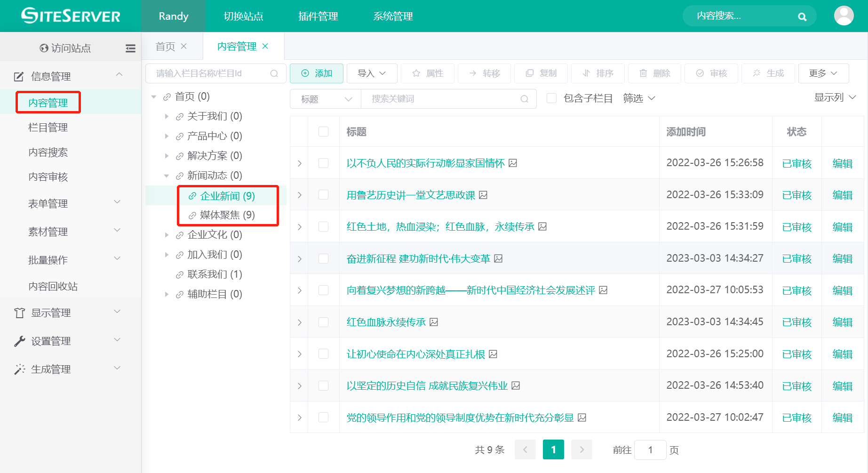The height and width of the screenshot is (473, 868).
Task: Review content using the 审核 check icon
Action: click(x=700, y=73)
